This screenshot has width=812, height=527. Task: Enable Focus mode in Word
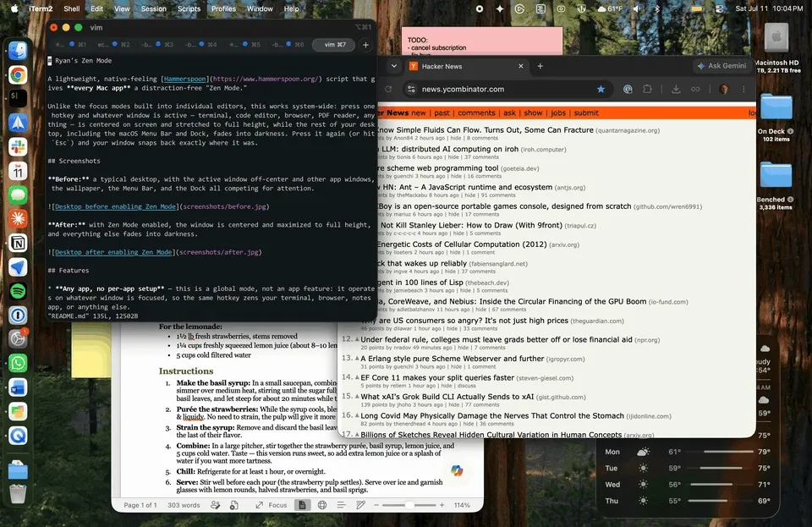click(272, 505)
